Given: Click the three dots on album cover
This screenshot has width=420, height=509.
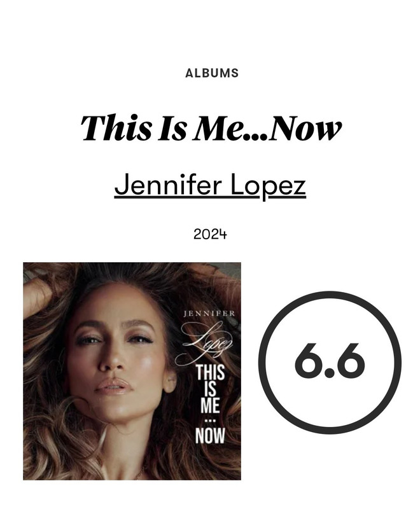Looking at the screenshot, I should (x=211, y=421).
